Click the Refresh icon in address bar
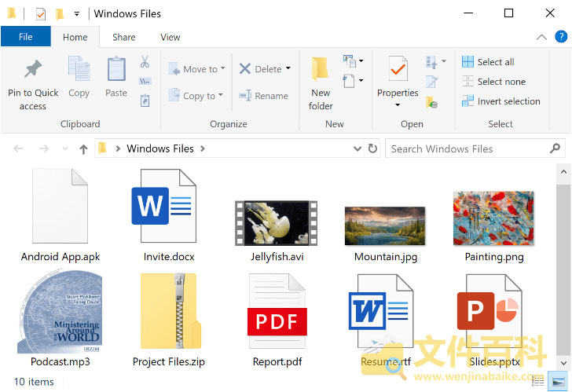This screenshot has width=572, height=392. pos(372,148)
